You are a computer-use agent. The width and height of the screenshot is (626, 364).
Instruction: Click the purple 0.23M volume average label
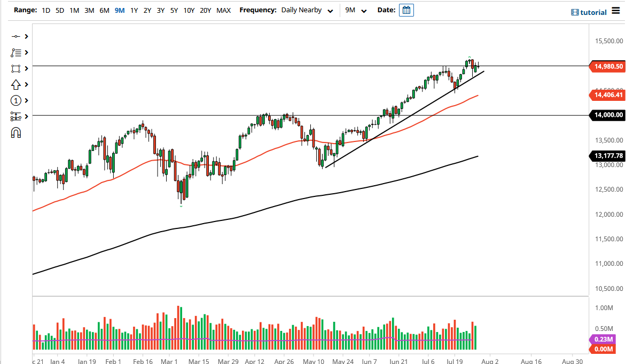[605, 340]
